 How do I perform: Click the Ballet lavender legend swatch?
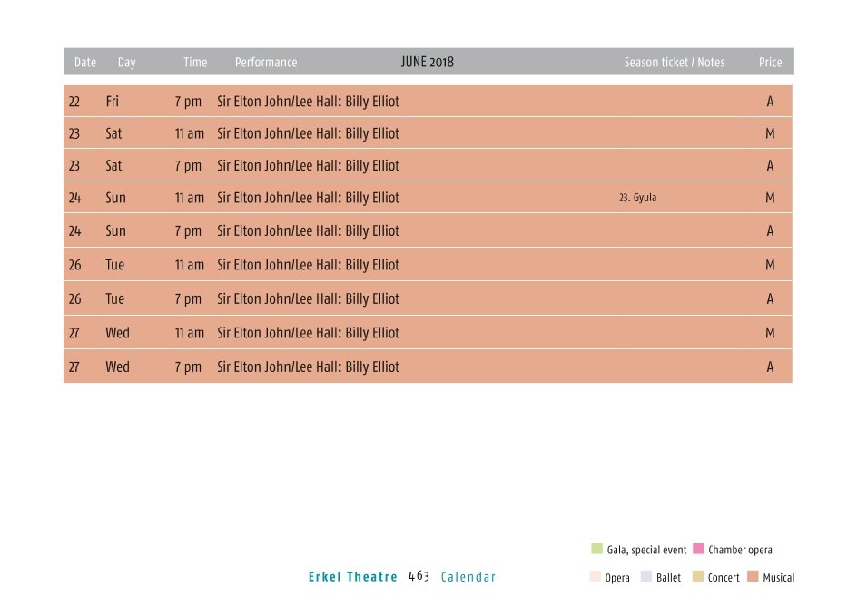coord(646,576)
